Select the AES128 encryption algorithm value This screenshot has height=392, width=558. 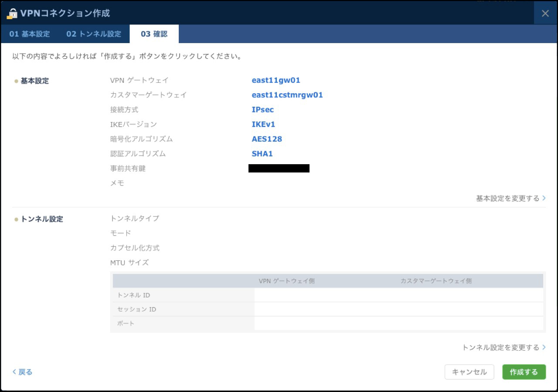coord(267,139)
